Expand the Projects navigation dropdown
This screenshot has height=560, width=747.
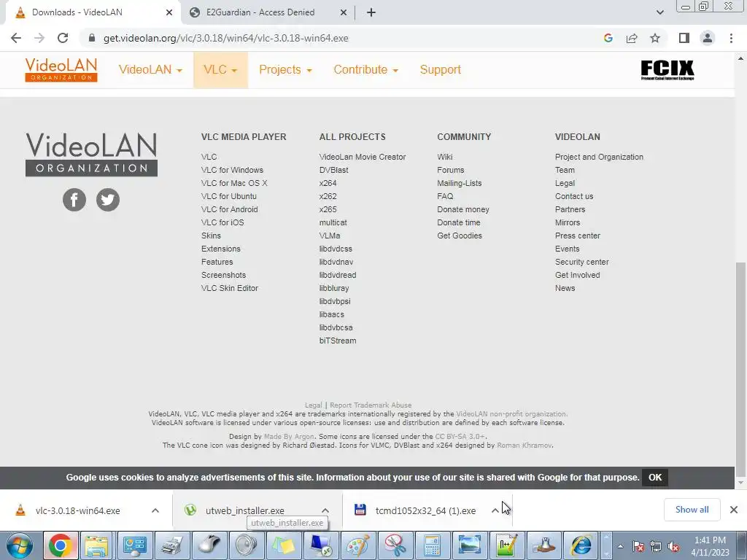point(285,69)
